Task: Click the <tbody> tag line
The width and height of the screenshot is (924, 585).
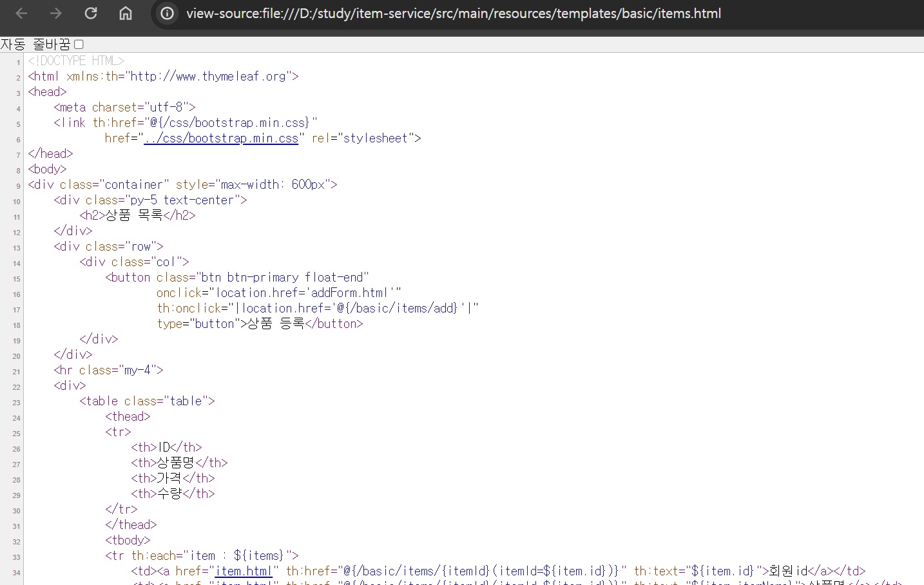Action: (x=128, y=541)
